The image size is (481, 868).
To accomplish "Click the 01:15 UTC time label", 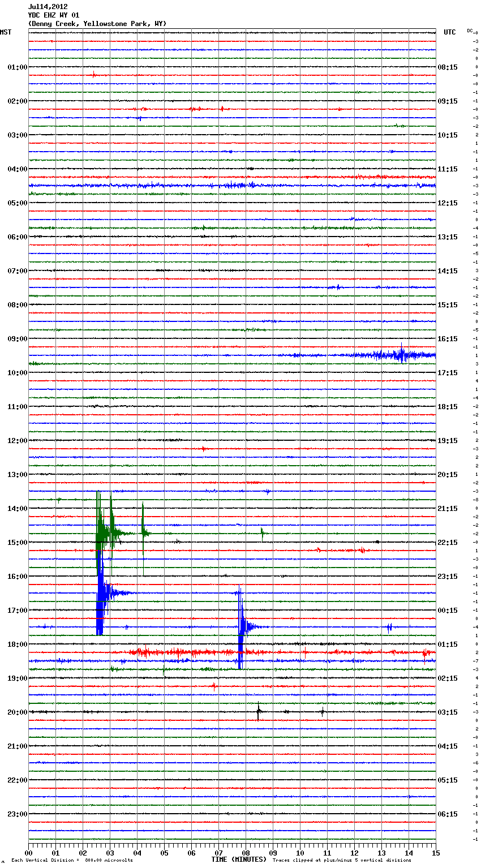I will (x=448, y=644).
